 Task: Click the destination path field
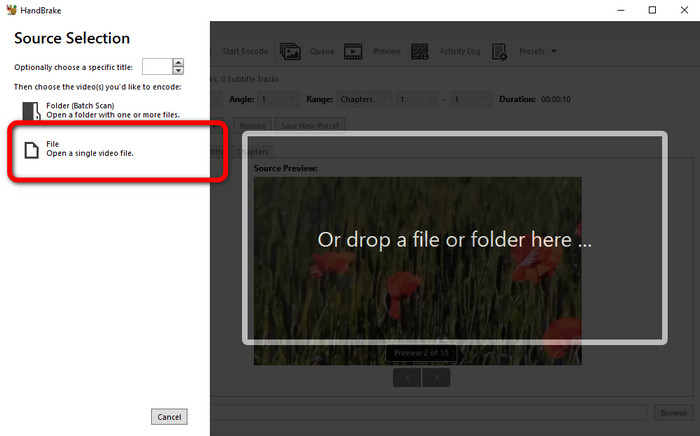click(429, 413)
